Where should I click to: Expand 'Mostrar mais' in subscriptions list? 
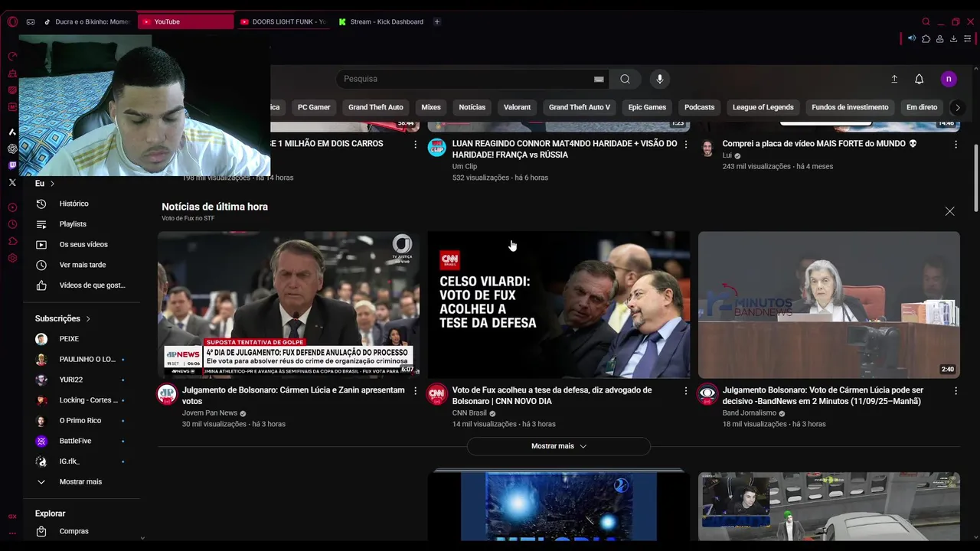[81, 482]
